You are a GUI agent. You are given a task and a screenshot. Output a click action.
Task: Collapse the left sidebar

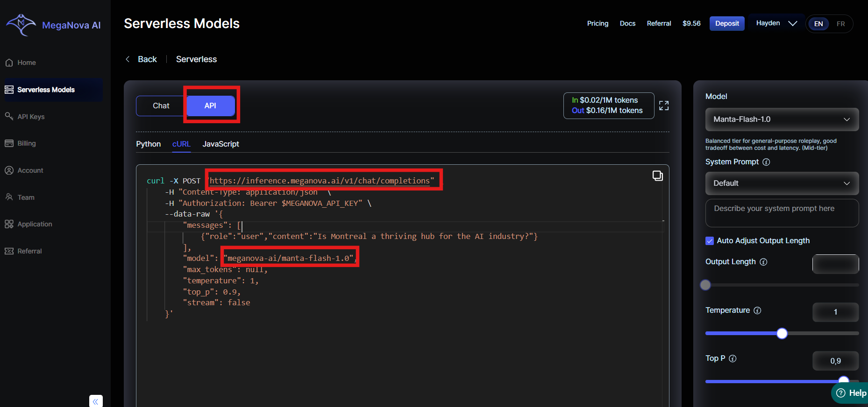click(96, 401)
